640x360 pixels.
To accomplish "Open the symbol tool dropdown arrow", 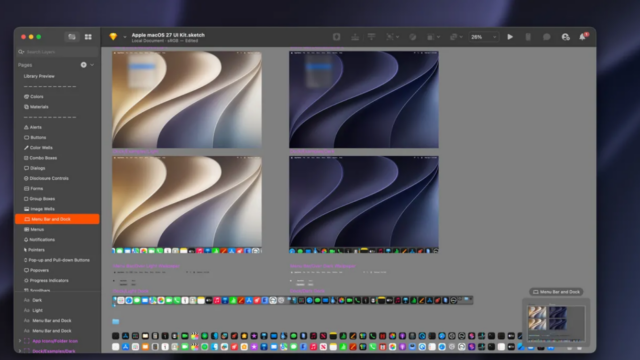I will [x=438, y=37].
